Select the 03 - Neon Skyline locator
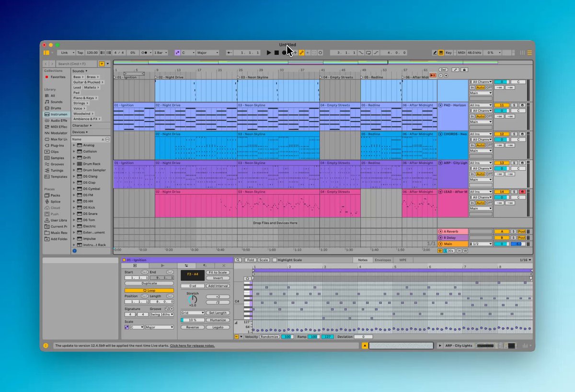Viewport: 575px width, 392px height. [254, 77]
